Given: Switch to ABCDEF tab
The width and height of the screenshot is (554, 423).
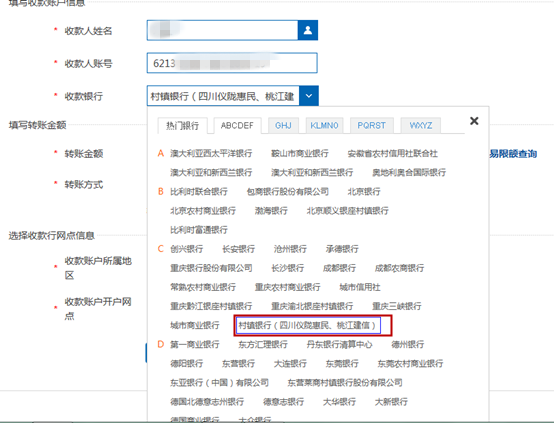Looking at the screenshot, I should (237, 125).
